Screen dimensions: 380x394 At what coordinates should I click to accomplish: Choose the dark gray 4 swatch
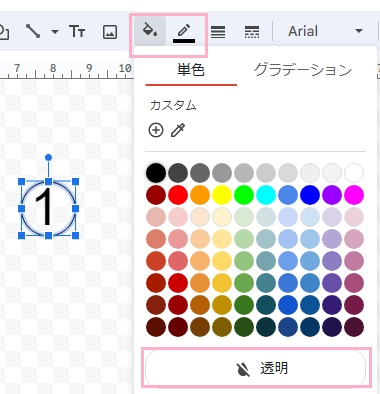click(178, 173)
